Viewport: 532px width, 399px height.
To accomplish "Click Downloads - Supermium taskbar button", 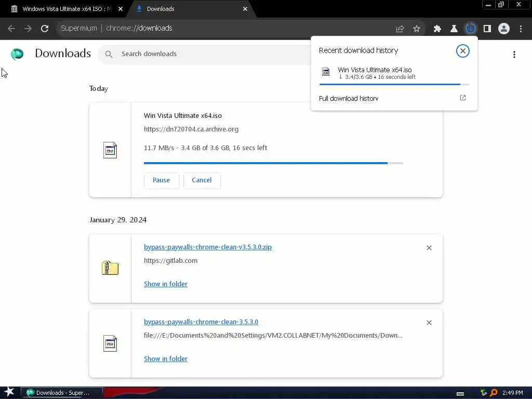I will tap(62, 393).
